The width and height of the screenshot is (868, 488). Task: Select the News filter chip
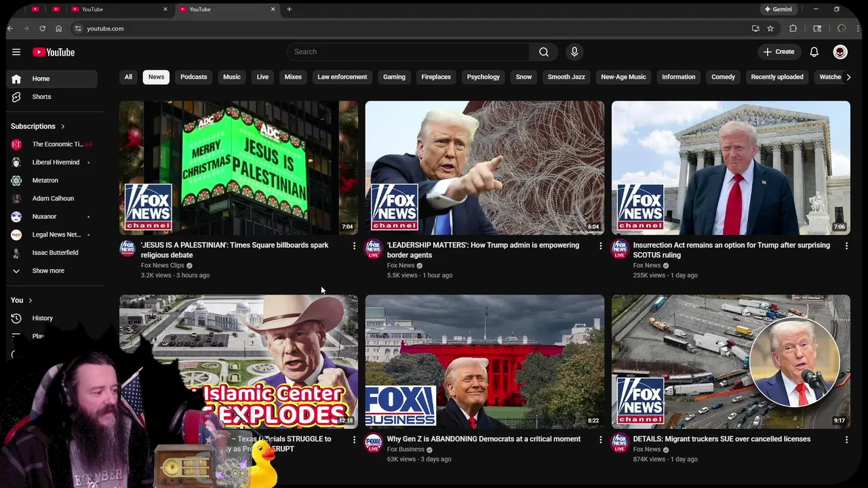(156, 77)
